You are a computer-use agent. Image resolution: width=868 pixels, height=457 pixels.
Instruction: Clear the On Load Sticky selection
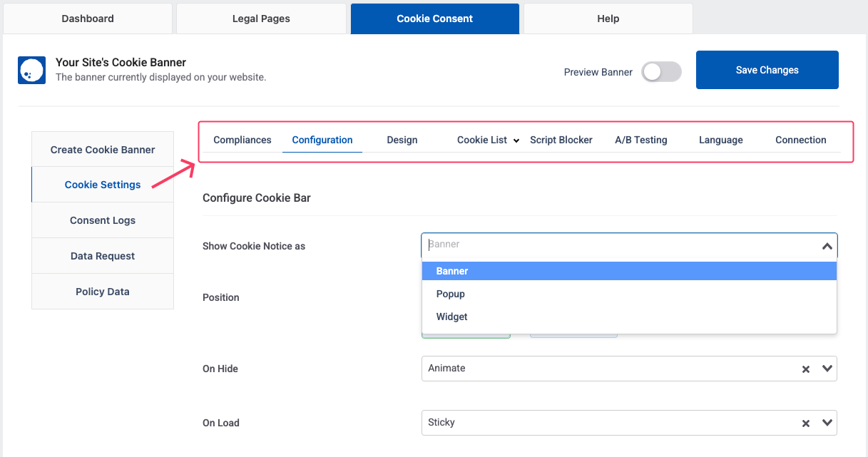pyautogui.click(x=806, y=423)
